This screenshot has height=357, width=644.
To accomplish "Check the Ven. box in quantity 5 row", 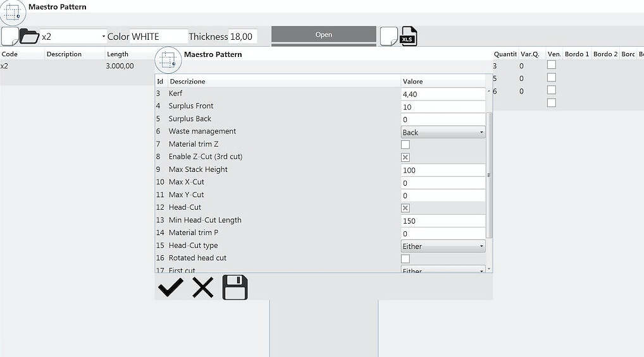I will (x=552, y=78).
